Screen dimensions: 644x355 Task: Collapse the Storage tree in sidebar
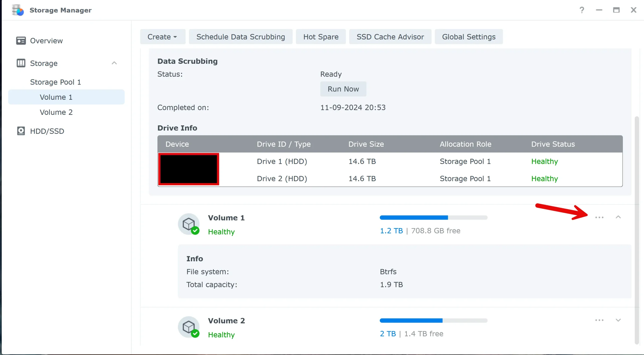click(x=114, y=63)
